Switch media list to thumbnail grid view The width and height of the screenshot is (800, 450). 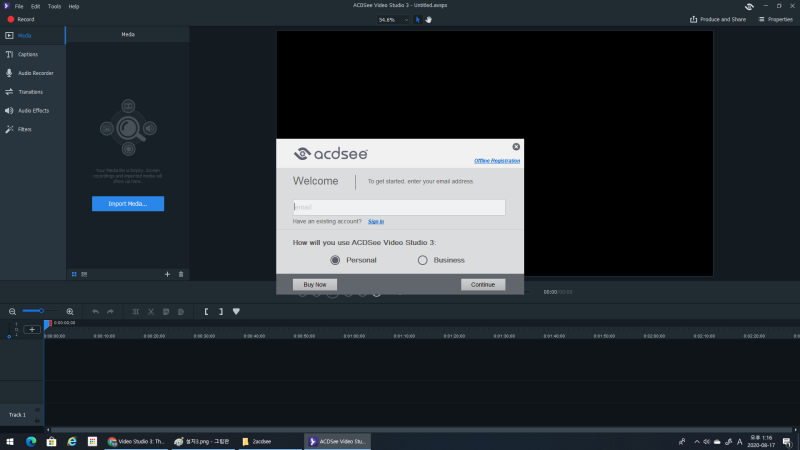[74, 274]
